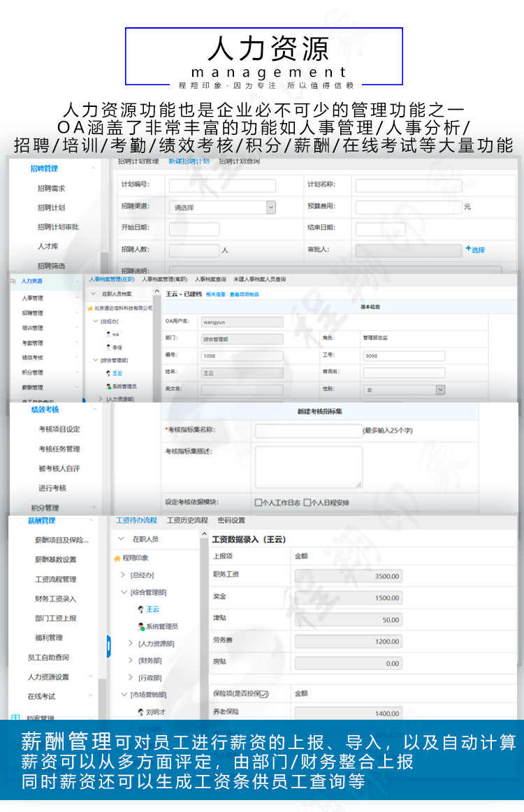
Task: Click the user icon next to 李佳
Action: [108, 347]
